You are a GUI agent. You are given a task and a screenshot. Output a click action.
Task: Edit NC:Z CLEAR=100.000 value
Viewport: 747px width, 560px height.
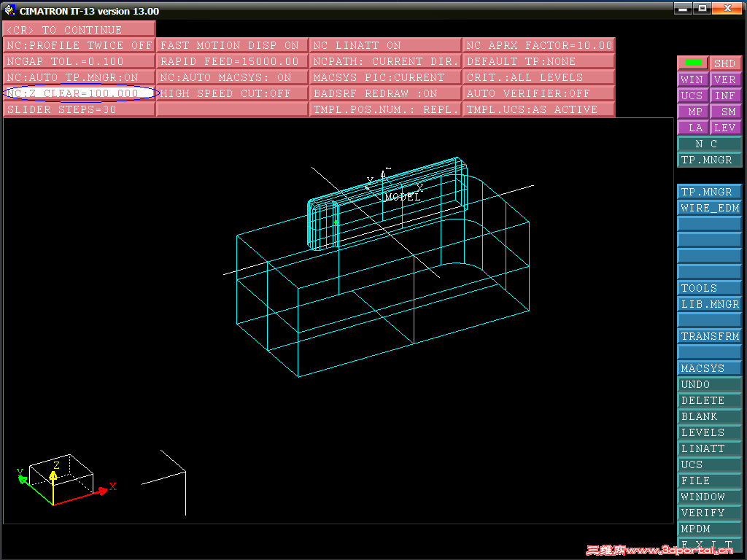[79, 93]
